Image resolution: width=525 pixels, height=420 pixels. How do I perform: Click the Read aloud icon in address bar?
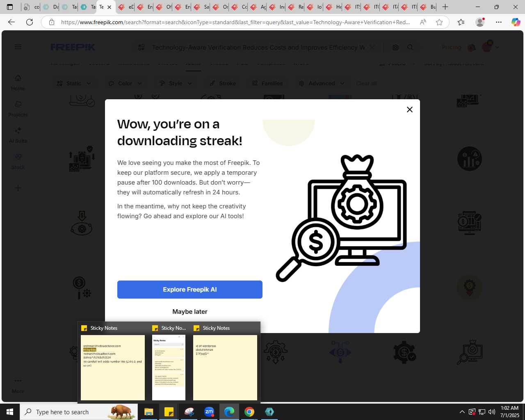[x=423, y=22]
